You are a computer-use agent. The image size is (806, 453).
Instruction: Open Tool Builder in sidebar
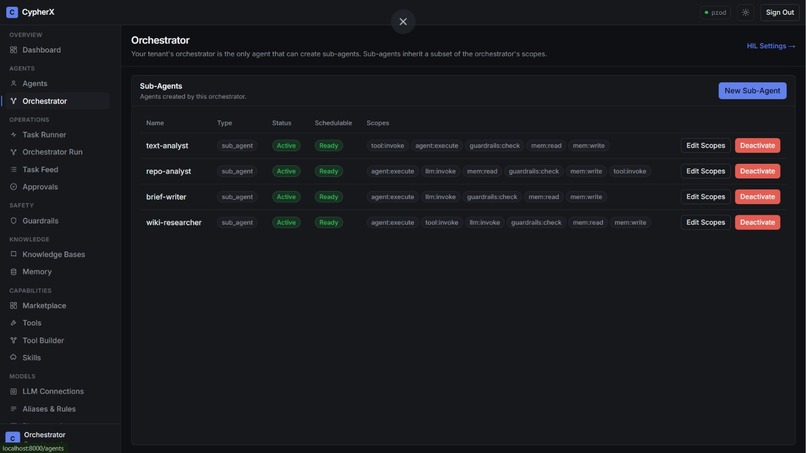(43, 340)
